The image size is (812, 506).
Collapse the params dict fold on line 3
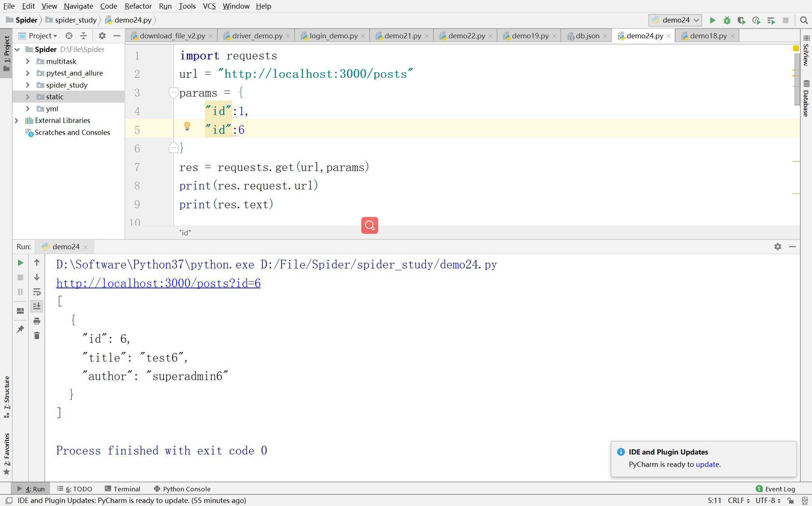tap(173, 92)
